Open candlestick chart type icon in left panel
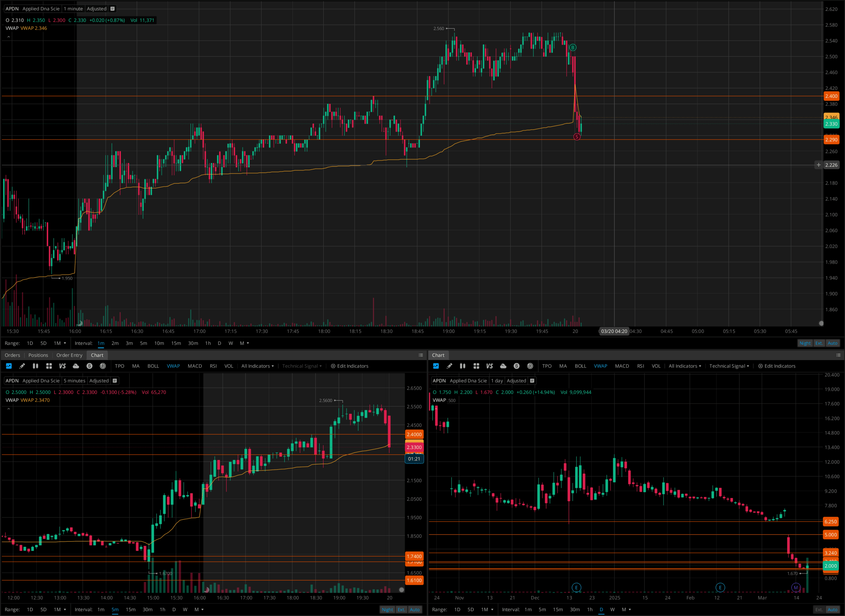 click(x=35, y=366)
